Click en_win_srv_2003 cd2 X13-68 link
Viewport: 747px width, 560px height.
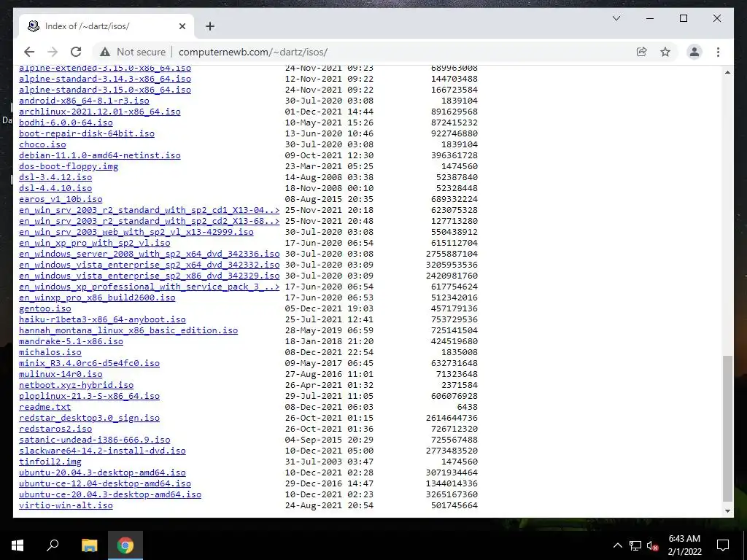[149, 222]
